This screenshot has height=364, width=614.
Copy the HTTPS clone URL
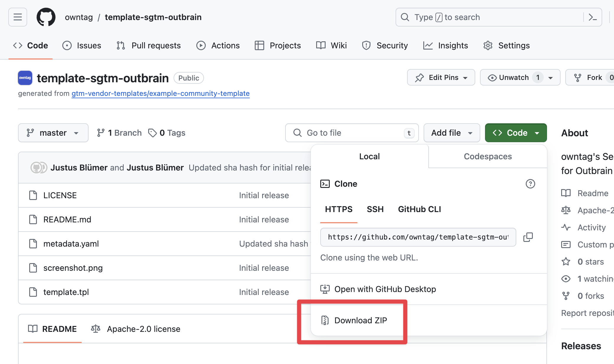tap(528, 237)
